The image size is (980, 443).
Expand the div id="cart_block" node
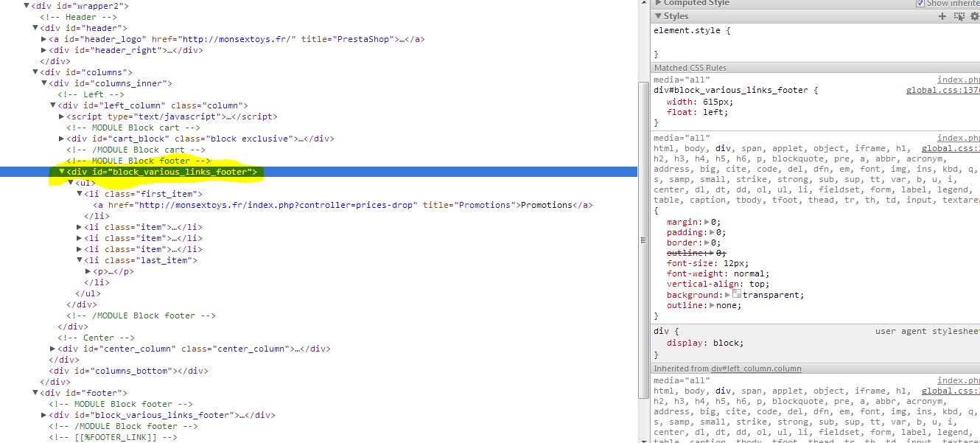62,139
